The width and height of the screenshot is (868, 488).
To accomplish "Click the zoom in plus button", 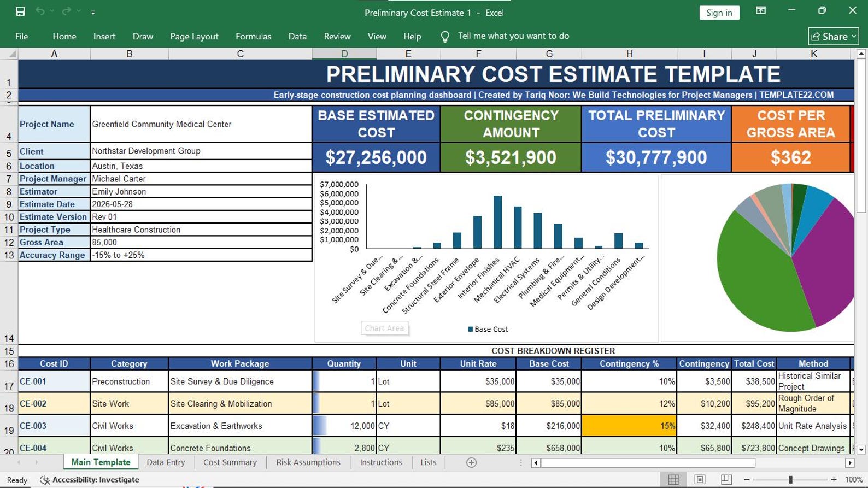I will click(834, 479).
